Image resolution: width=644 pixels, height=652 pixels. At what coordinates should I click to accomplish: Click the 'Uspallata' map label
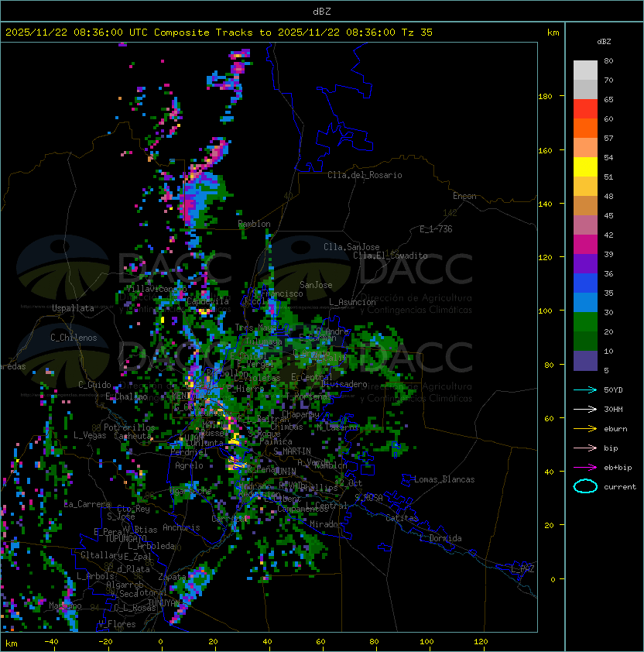point(74,308)
